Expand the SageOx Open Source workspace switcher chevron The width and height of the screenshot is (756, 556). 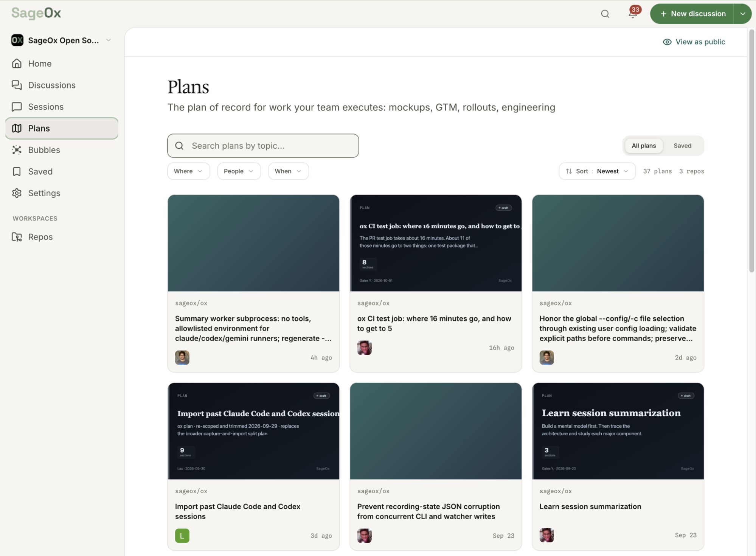coord(109,40)
